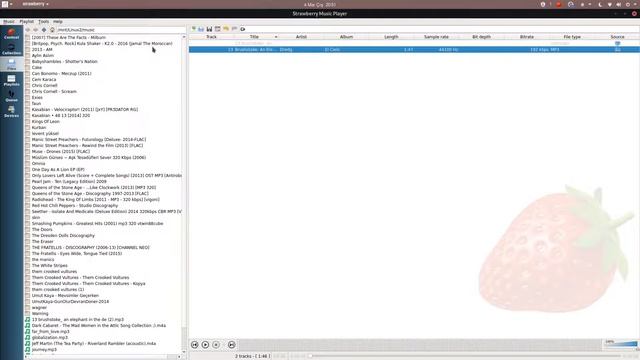
Task: Click the strawberry app menu in top bar
Action: point(35,4)
